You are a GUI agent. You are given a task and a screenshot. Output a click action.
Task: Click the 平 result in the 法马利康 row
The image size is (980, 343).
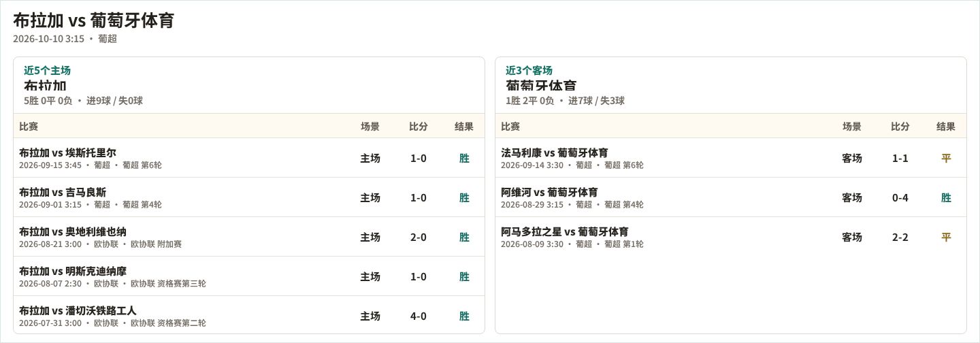946,158
